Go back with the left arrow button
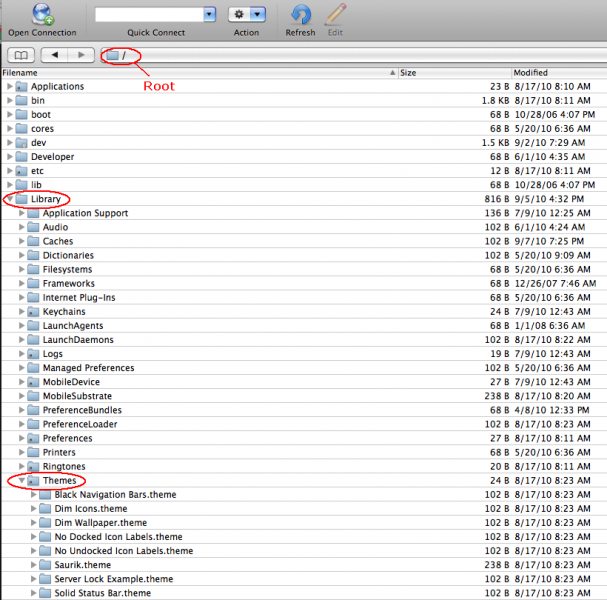 [55, 55]
